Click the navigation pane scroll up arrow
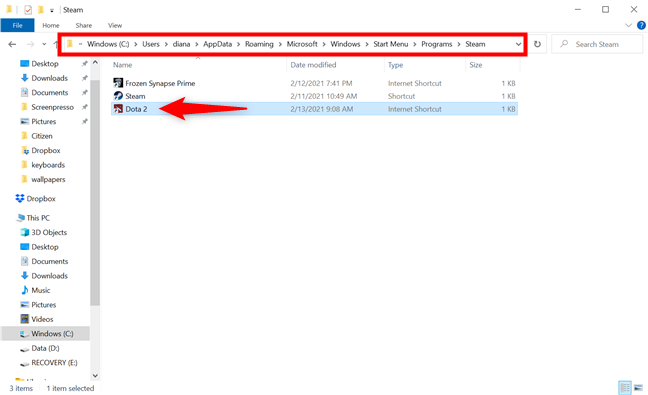 tap(95, 62)
